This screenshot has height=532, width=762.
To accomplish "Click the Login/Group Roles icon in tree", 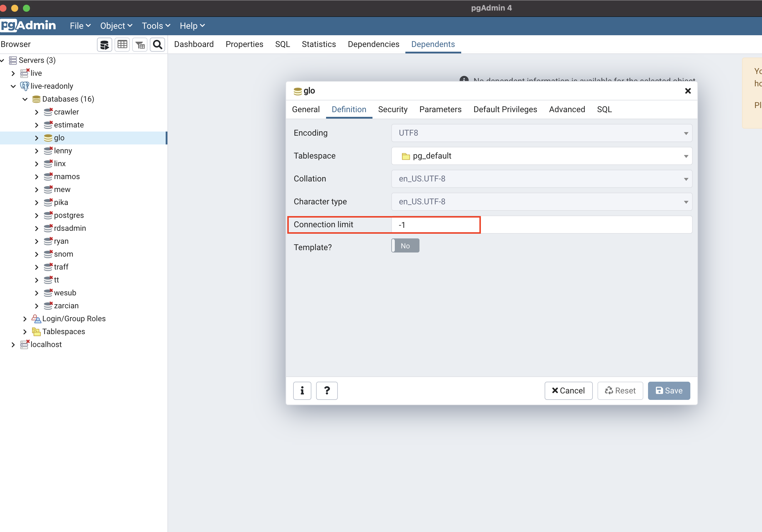I will tap(36, 319).
